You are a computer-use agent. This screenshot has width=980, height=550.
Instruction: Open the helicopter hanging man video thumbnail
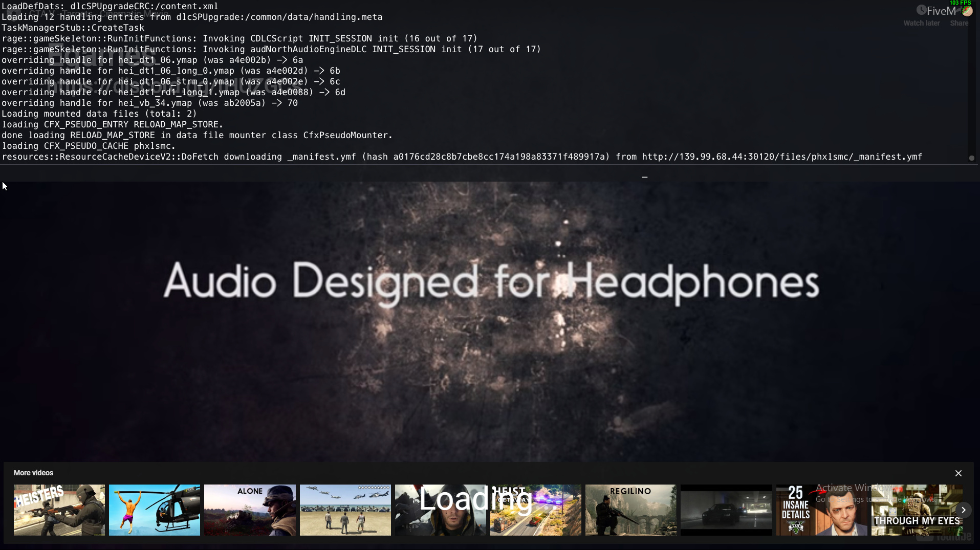coord(155,510)
